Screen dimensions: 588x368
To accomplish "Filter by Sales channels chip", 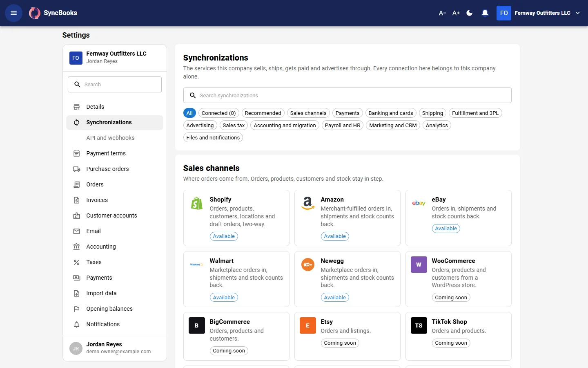I will click(308, 113).
